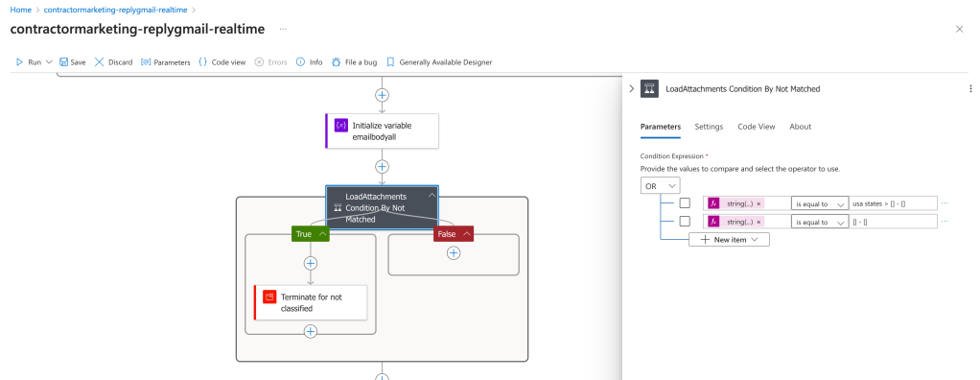Switch to About tab
Image resolution: width=980 pixels, height=380 pixels.
800,127
